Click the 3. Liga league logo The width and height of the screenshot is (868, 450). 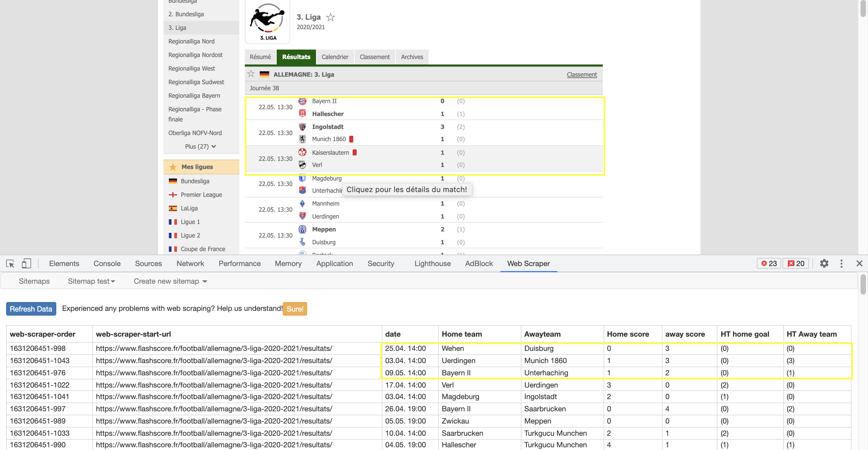pyautogui.click(x=268, y=22)
